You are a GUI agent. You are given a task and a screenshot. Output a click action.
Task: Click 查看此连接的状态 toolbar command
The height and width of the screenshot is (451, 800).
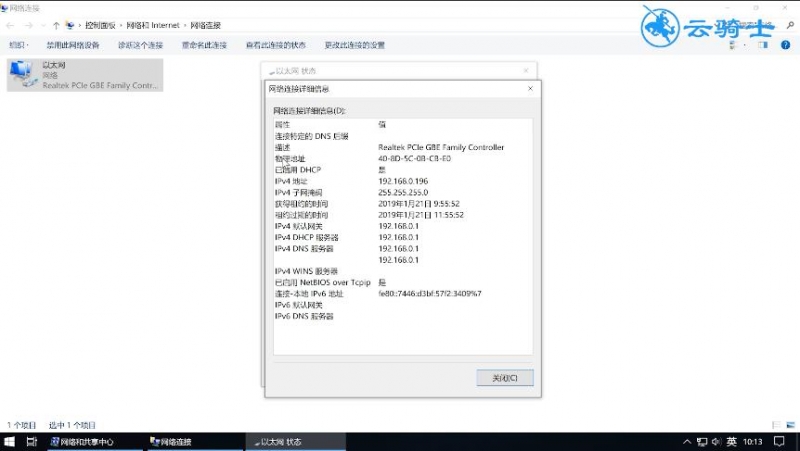pyautogui.click(x=276, y=45)
